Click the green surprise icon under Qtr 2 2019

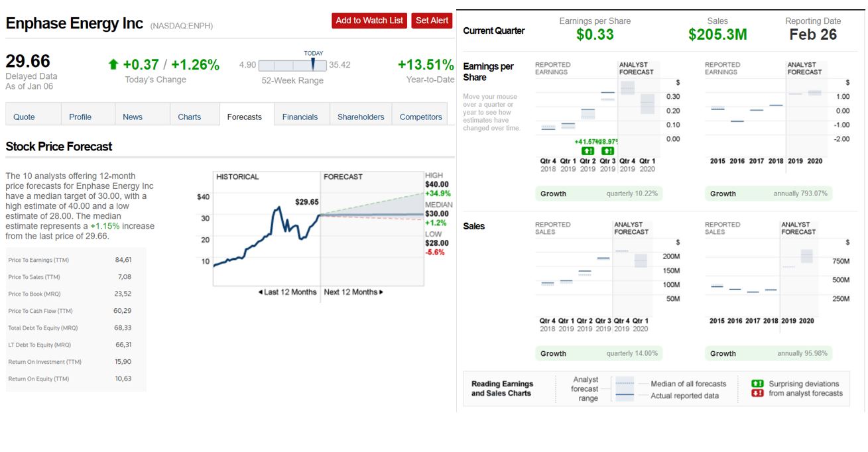pos(587,152)
